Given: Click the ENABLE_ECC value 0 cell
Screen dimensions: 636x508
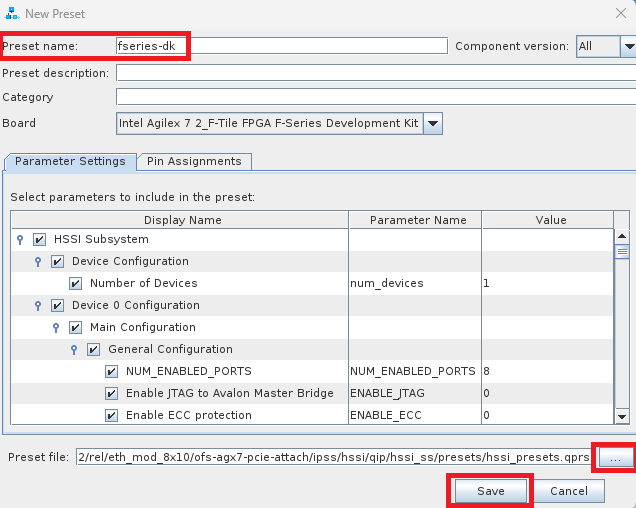Looking at the screenshot, I should (548, 415).
